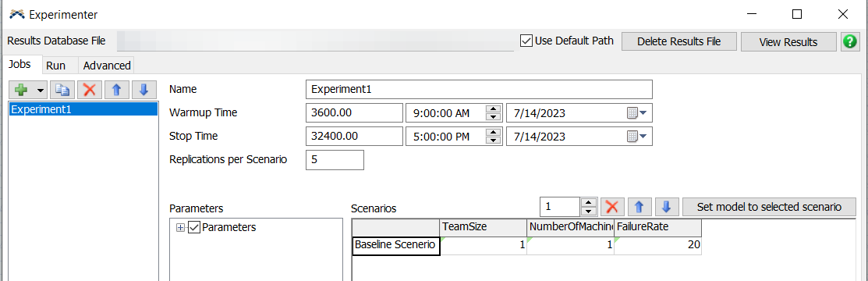
Task: Click the FailureRate column header
Action: click(657, 227)
